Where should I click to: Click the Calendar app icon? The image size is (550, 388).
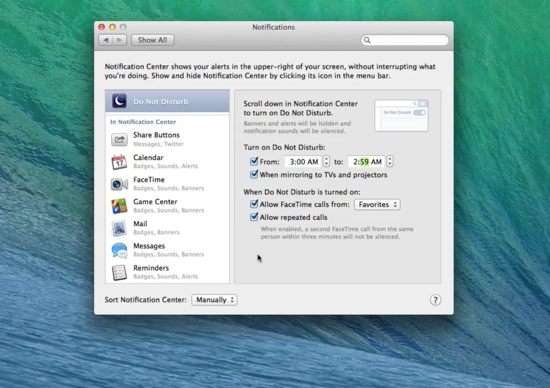coord(119,162)
